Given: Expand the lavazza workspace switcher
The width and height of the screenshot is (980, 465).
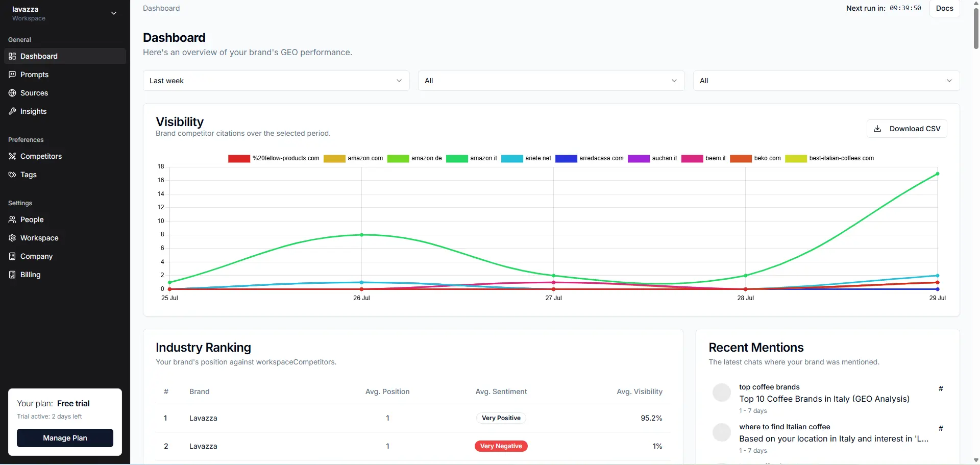Looking at the screenshot, I should click(65, 13).
